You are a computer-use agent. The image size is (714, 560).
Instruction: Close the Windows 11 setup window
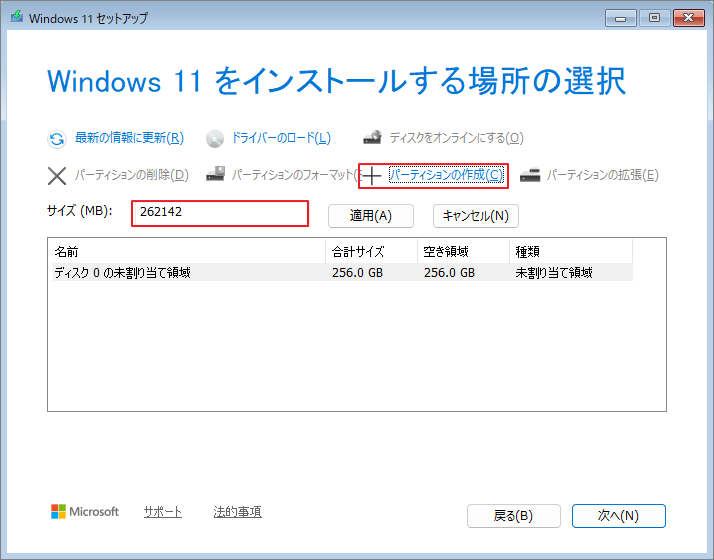click(x=688, y=18)
